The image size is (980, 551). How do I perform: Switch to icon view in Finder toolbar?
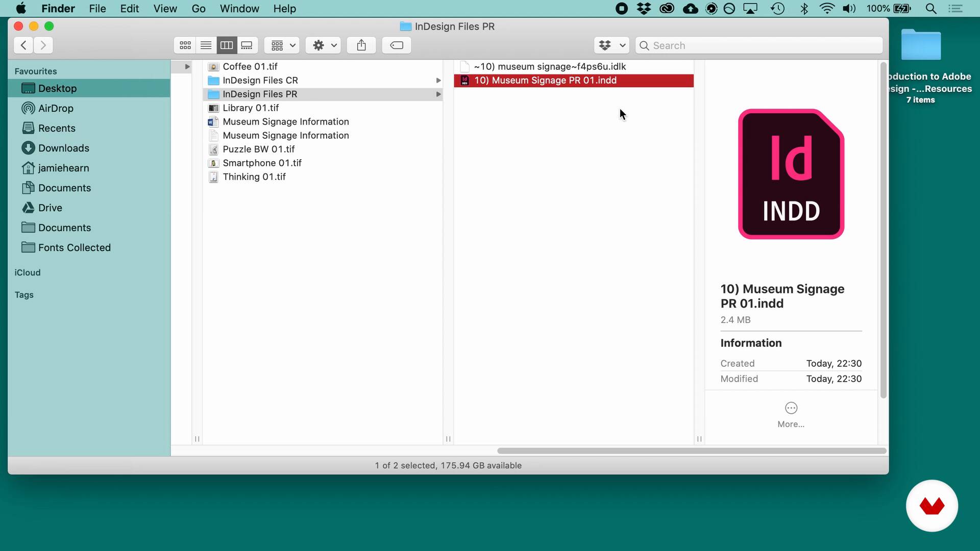[x=185, y=45]
